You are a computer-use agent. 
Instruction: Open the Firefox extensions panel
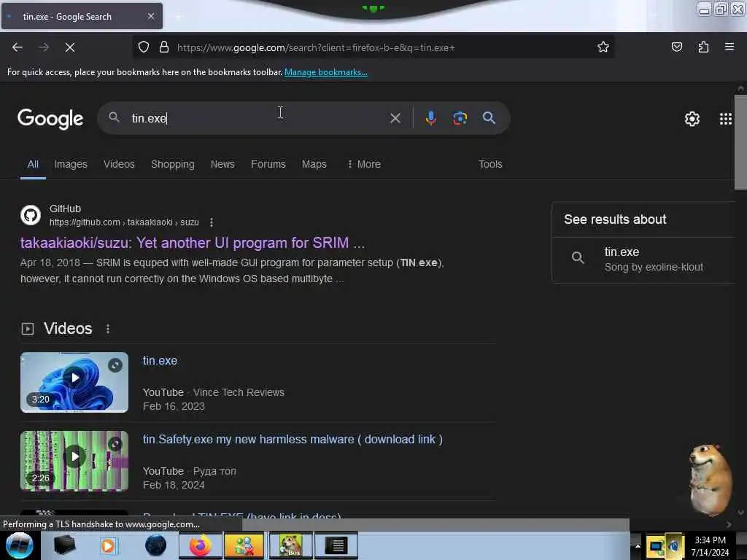[x=703, y=47]
